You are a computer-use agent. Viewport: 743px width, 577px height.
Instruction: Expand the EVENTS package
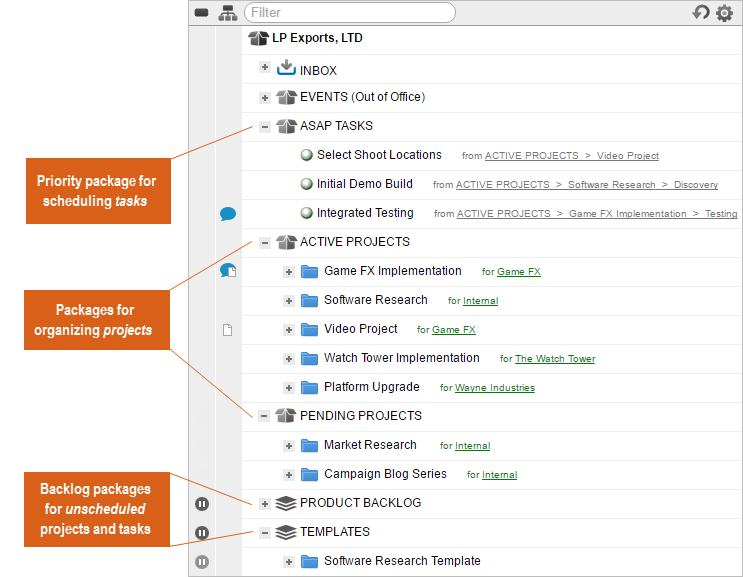[x=264, y=98]
